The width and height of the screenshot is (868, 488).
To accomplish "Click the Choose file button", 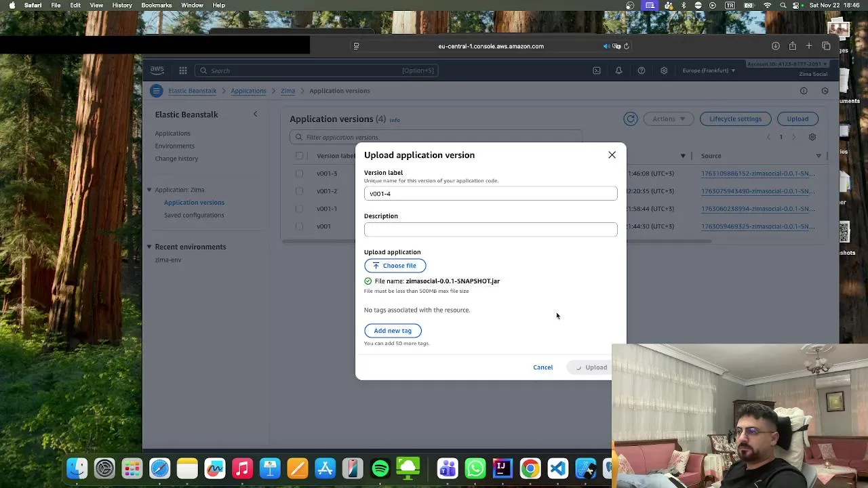I will pos(395,266).
